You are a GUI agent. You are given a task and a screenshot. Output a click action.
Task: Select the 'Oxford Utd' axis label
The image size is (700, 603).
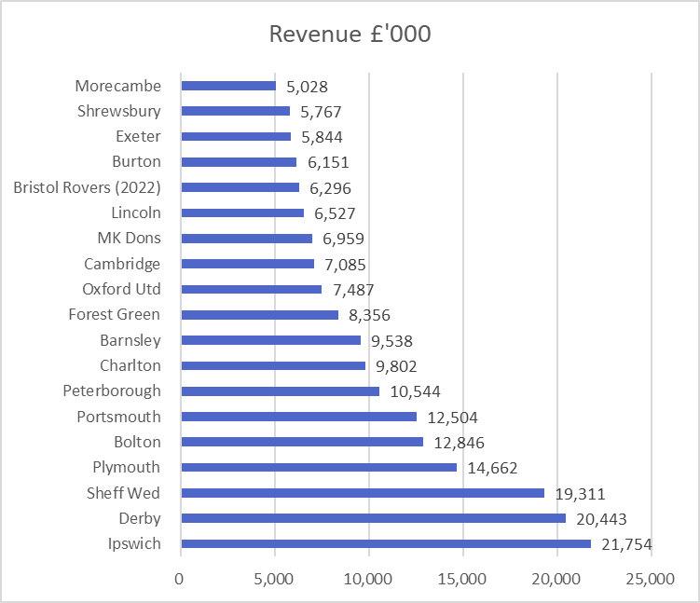click(121, 289)
